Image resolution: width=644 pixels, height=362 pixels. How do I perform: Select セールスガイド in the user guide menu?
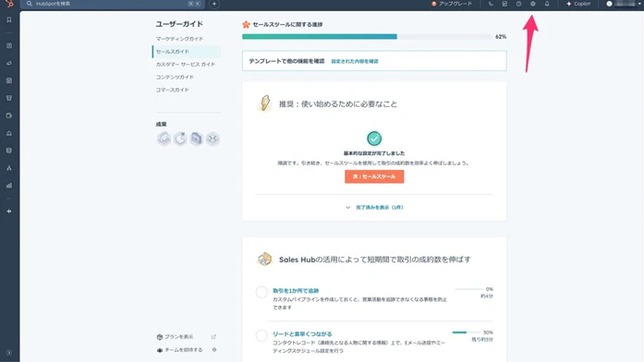(x=187, y=52)
